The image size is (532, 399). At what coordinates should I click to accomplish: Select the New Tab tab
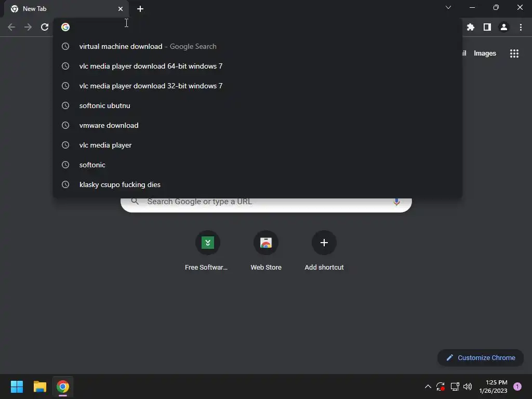click(66, 9)
